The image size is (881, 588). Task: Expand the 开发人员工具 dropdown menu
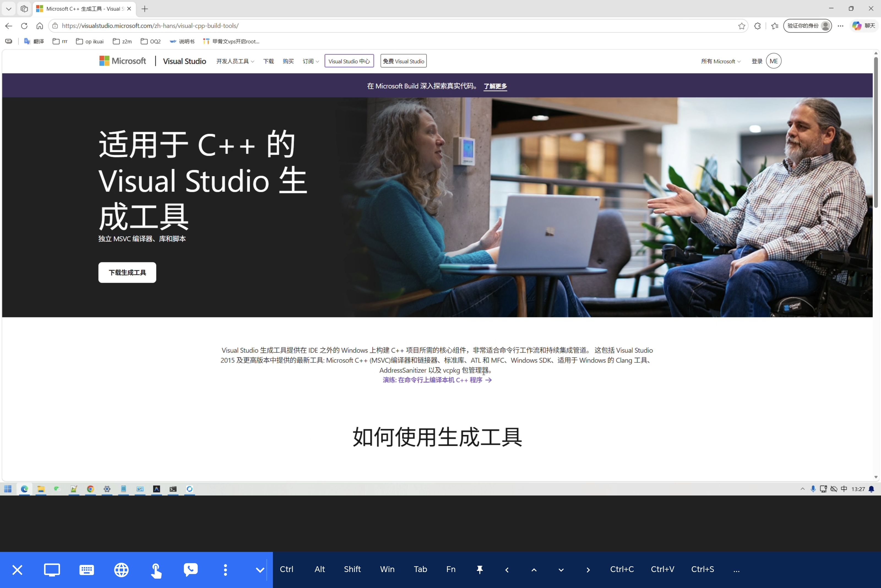pos(235,61)
